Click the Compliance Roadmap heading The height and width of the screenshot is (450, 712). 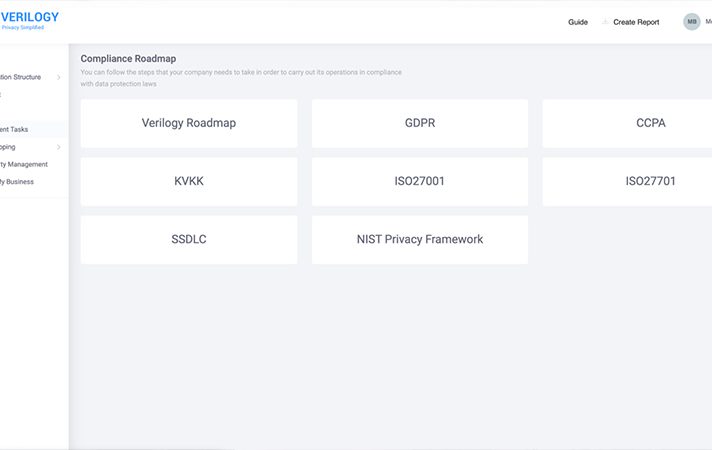click(128, 59)
